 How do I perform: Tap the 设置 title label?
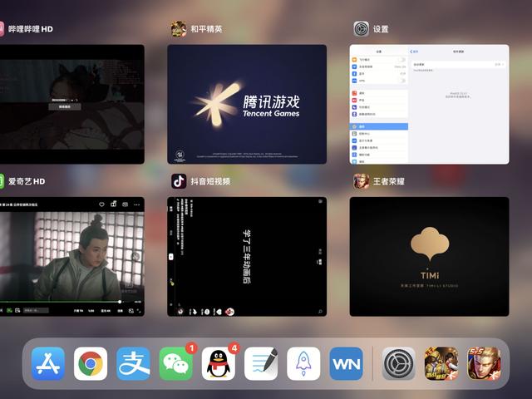381,29
